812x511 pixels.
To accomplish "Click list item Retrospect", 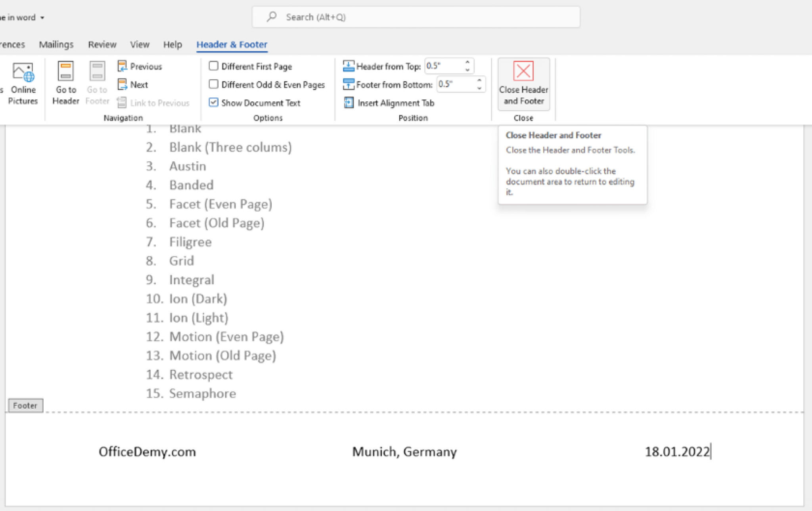I will click(x=201, y=375).
